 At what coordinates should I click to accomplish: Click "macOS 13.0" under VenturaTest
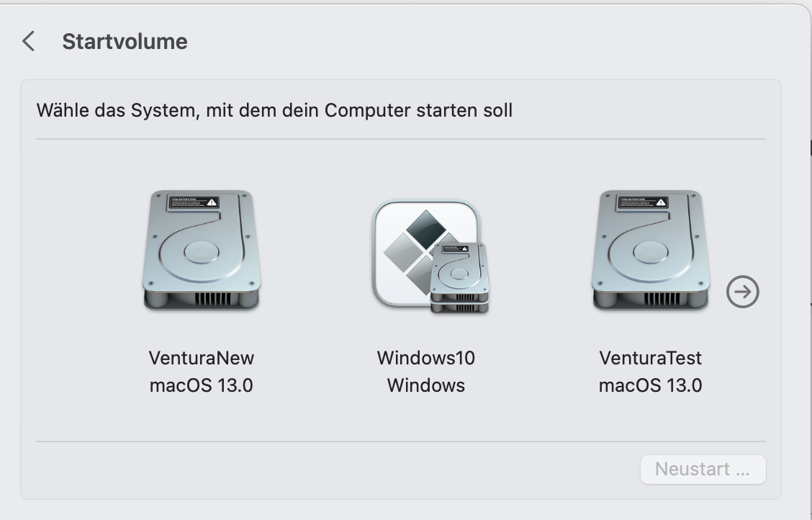(x=650, y=385)
